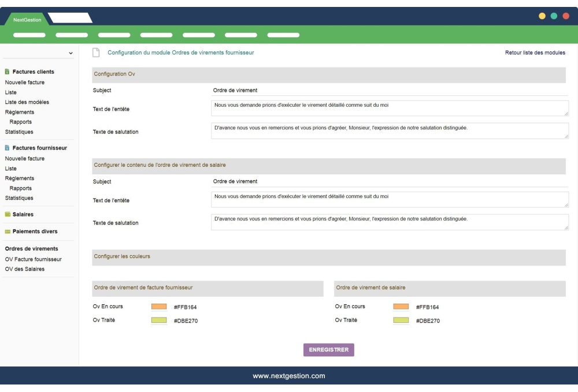Screen dimensions: 578x392
Task: Click the Factures clients folder icon
Action: (6, 72)
